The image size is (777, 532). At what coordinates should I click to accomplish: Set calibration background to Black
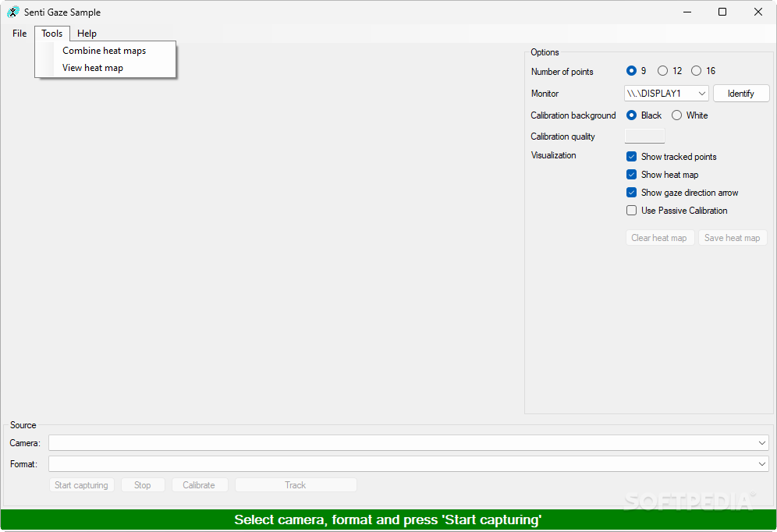(x=631, y=115)
